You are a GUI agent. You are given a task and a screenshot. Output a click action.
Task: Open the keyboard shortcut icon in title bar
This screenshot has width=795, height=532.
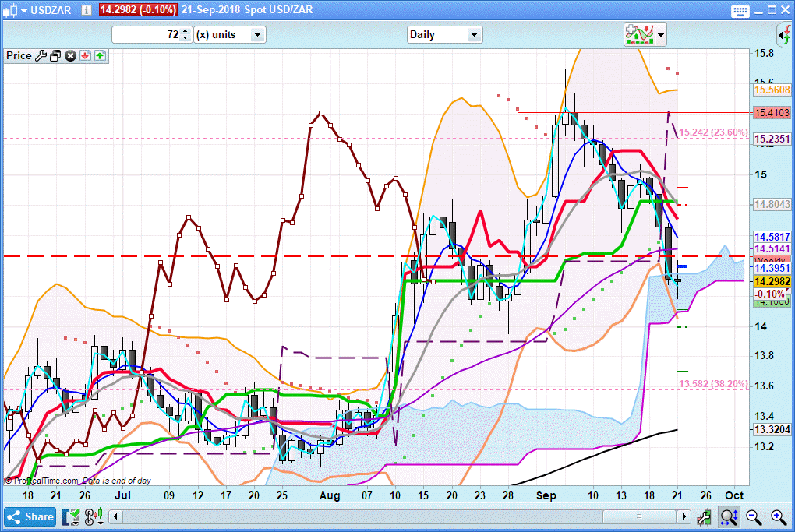[740, 11]
